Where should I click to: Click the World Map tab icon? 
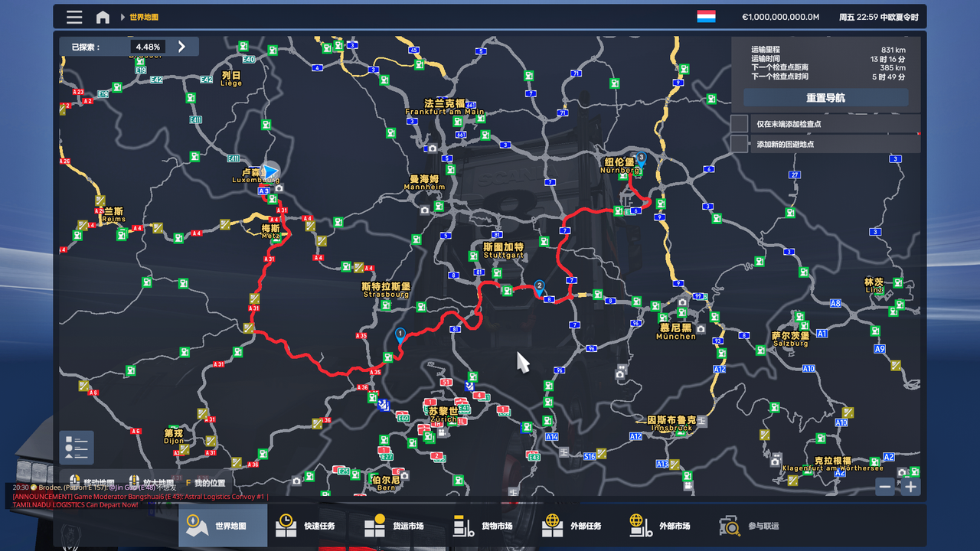point(197,526)
